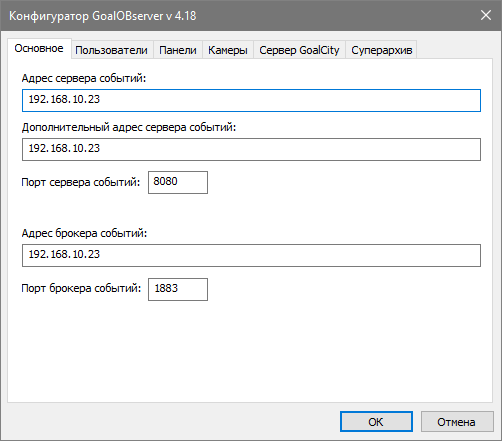Image resolution: width=502 pixels, height=441 pixels.
Task: Confirm settings with the OK button
Action: (x=376, y=422)
